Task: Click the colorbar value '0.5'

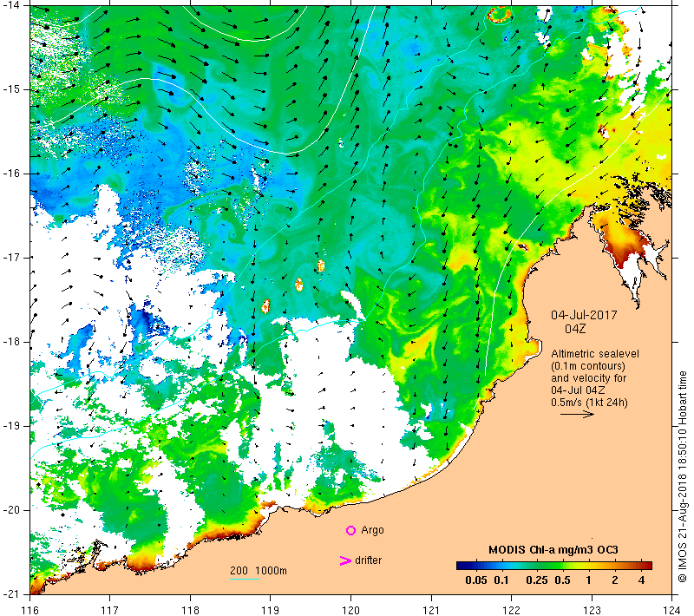Action: 562,580
